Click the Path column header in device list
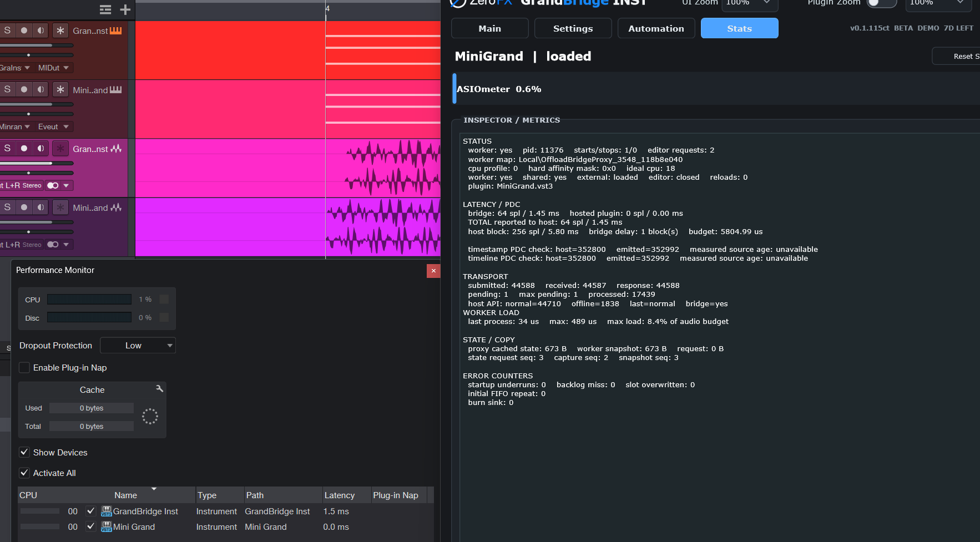This screenshot has height=542, width=980. pyautogui.click(x=283, y=495)
